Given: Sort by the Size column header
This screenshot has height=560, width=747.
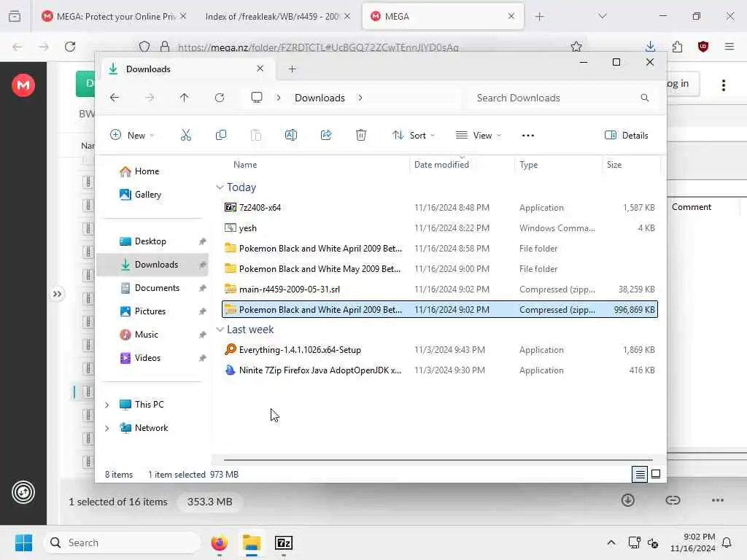Looking at the screenshot, I should [x=614, y=164].
